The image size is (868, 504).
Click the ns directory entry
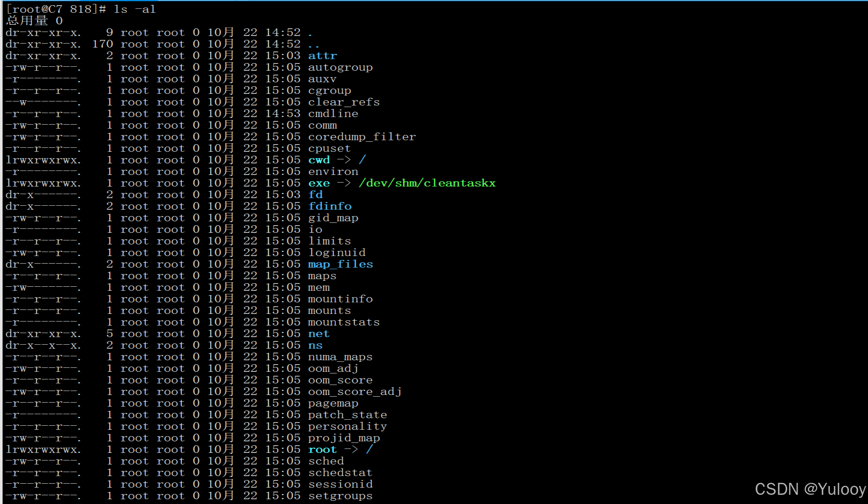[315, 345]
